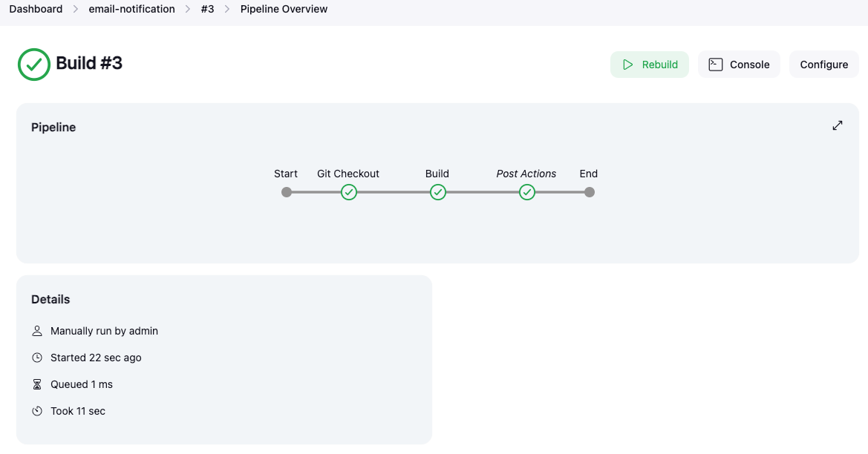
Task: Open the Dashboard breadcrumb entry
Action: tap(36, 9)
